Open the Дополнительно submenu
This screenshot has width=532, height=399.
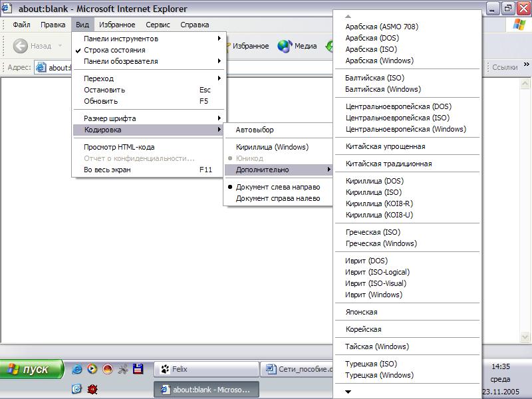278,170
